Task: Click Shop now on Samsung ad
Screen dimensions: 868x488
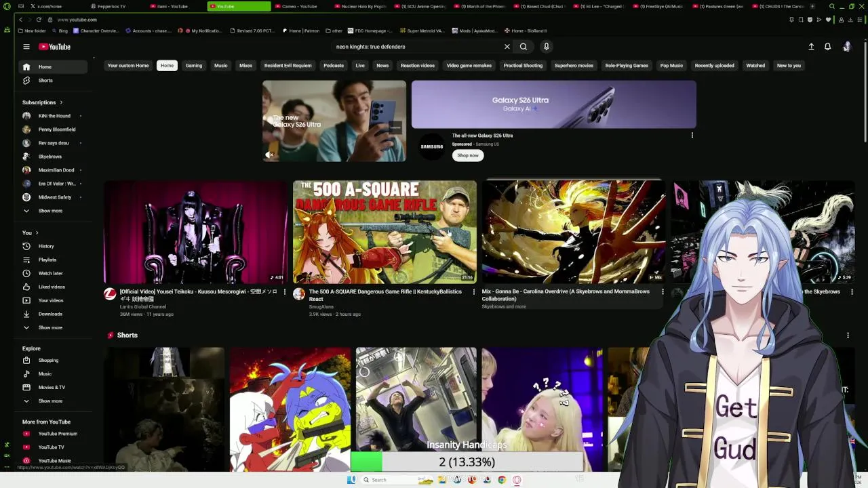Action: coord(468,155)
